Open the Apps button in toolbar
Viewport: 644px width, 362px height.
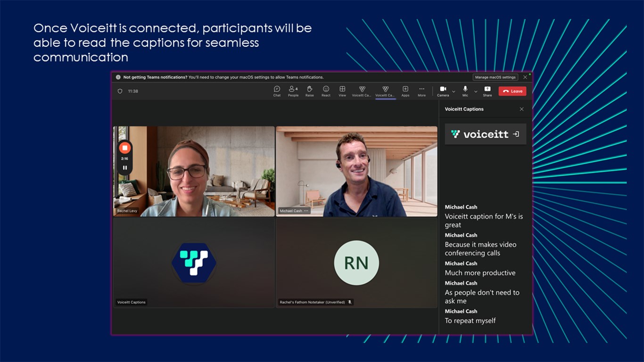point(405,91)
